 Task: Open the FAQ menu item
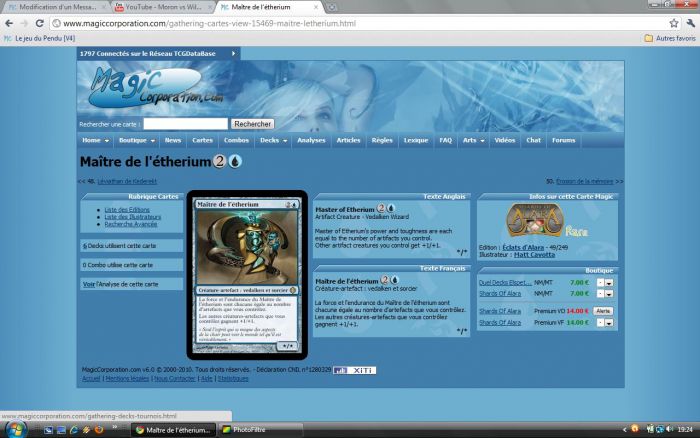[446, 140]
